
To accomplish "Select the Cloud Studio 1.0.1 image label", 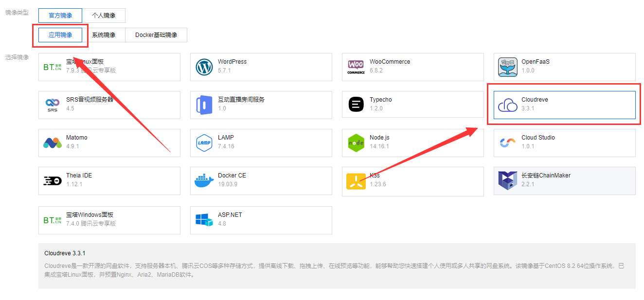I will point(538,142).
